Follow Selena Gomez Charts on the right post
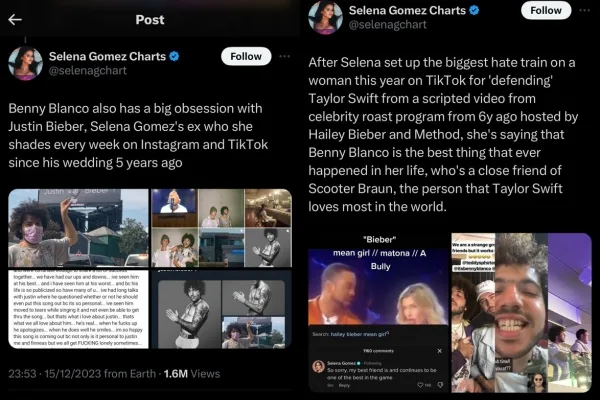The height and width of the screenshot is (400, 600). pos(546,10)
